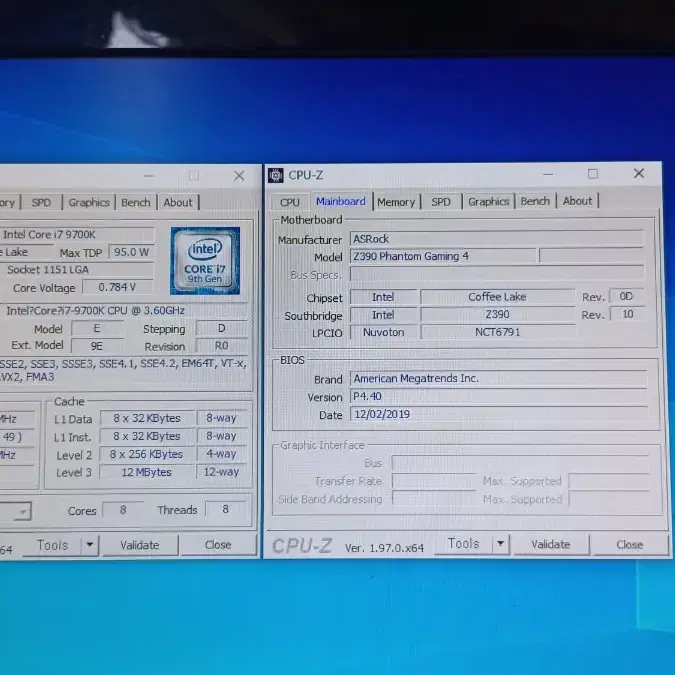This screenshot has width=675, height=675.
Task: Click version text Ver. 1.97.0.x64
Action: point(384,548)
